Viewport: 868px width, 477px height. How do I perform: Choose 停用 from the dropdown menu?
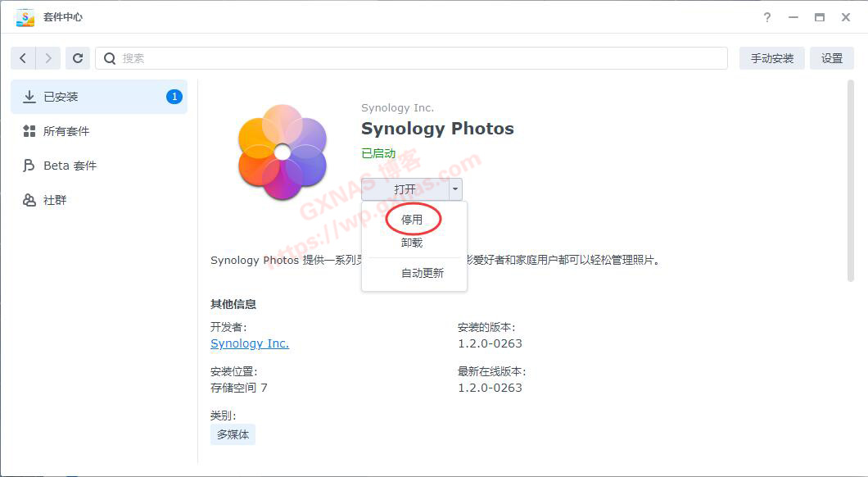(412, 220)
